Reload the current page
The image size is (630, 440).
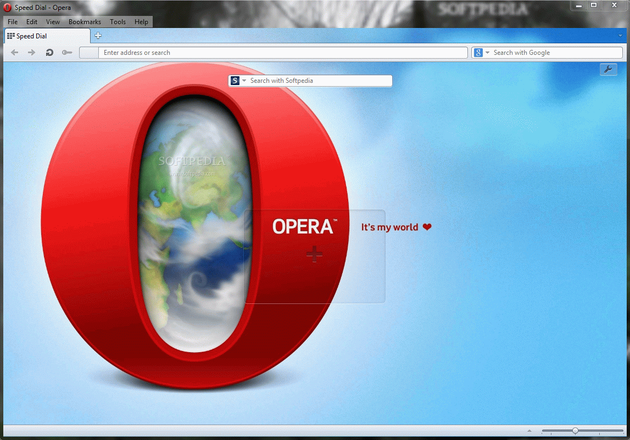coord(49,52)
